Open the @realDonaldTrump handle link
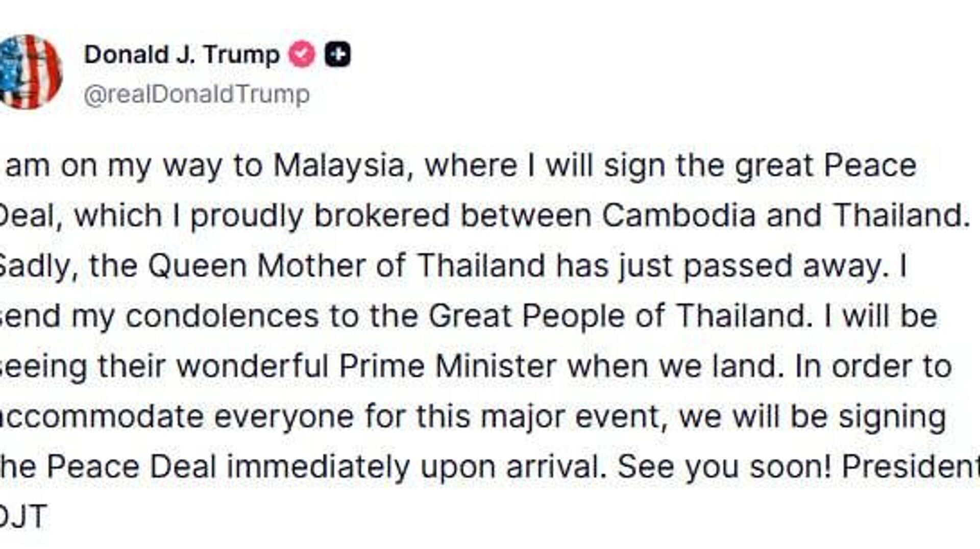 click(x=197, y=94)
